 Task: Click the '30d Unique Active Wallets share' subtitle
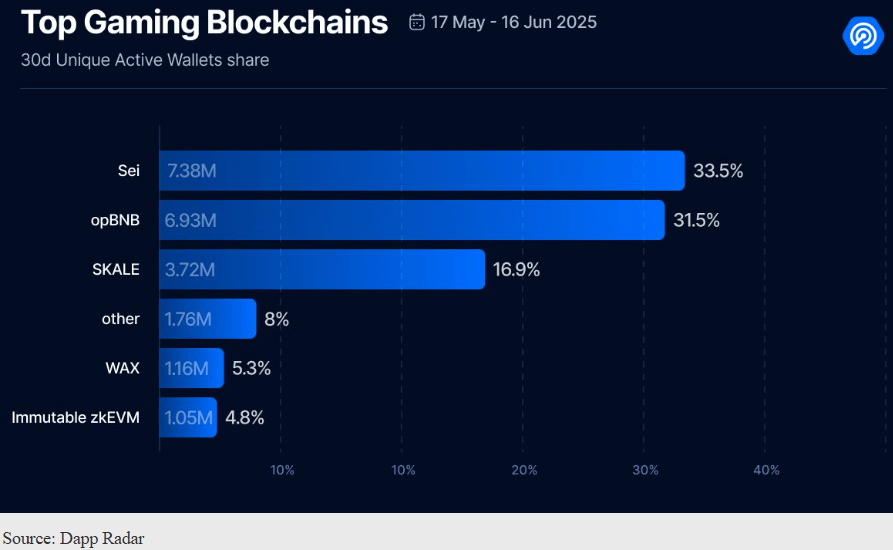pyautogui.click(x=145, y=60)
